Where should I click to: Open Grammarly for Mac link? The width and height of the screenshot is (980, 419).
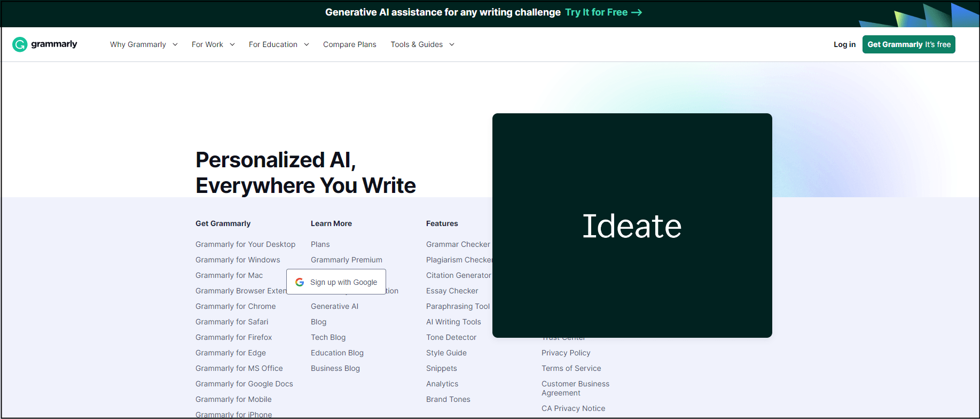click(229, 275)
